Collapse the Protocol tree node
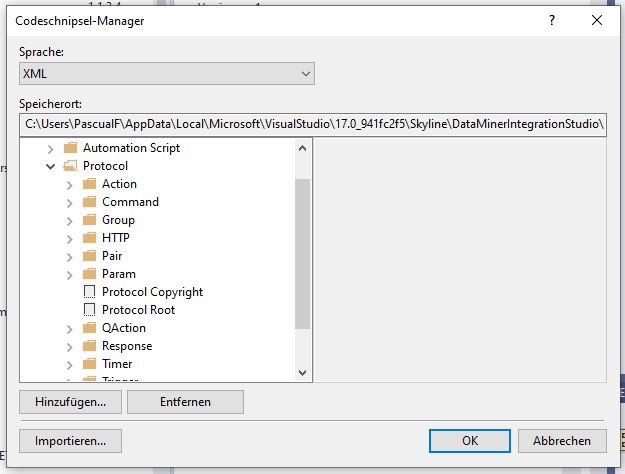Viewport: 625px width, 474px height. pyautogui.click(x=51, y=166)
